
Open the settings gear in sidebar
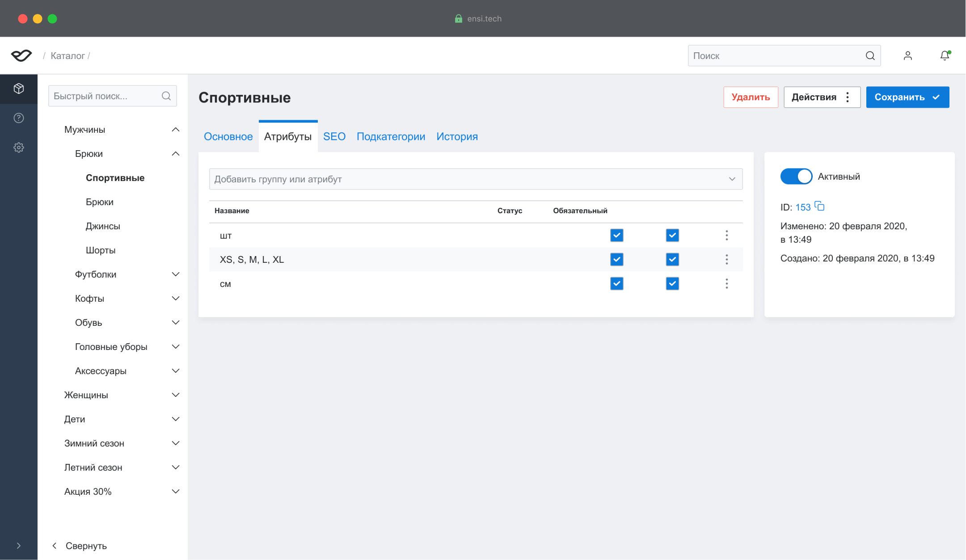click(19, 147)
